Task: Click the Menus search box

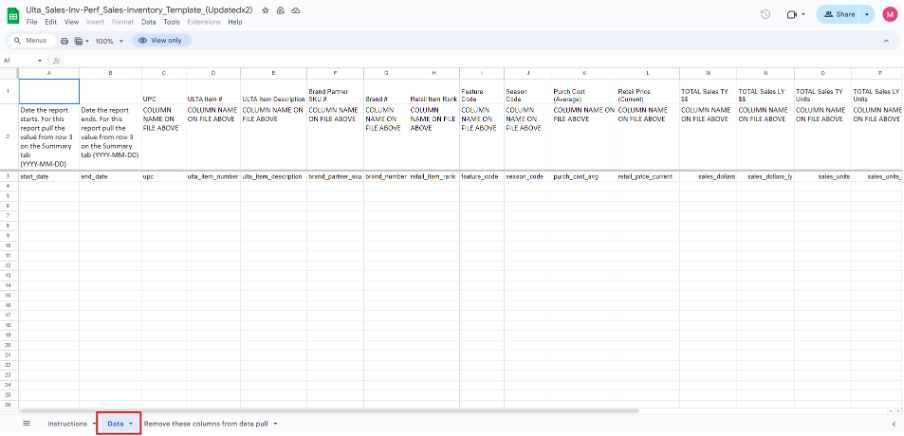Action: point(31,41)
